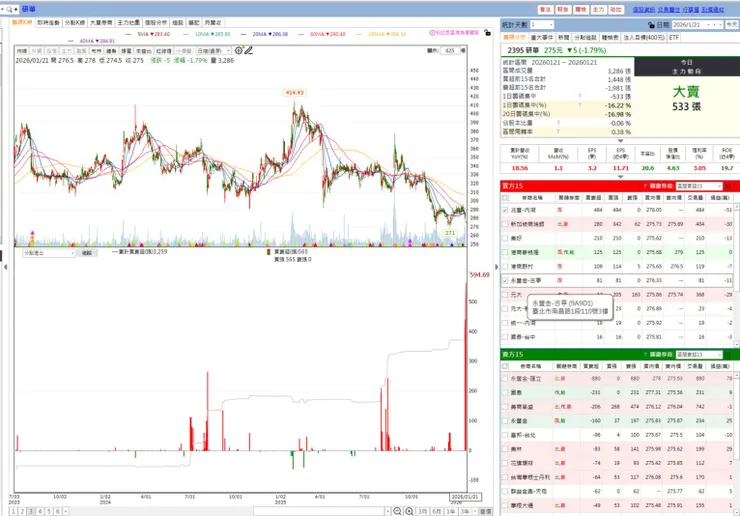
Task: Click icon at right end of 賣方15 header
Action: coord(728,355)
